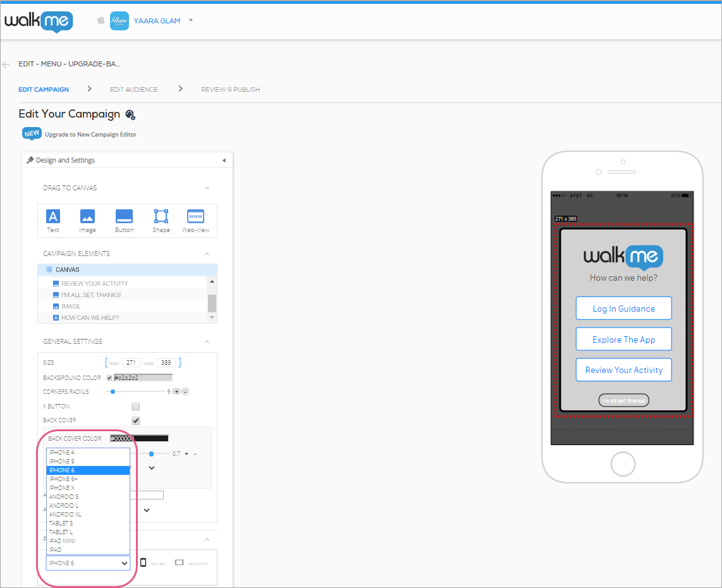Select the Image element tool
The width and height of the screenshot is (722, 588).
point(87,221)
